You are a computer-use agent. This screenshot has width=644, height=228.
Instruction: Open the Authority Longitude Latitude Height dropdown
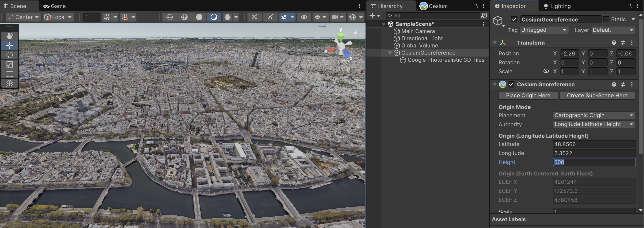pos(594,124)
